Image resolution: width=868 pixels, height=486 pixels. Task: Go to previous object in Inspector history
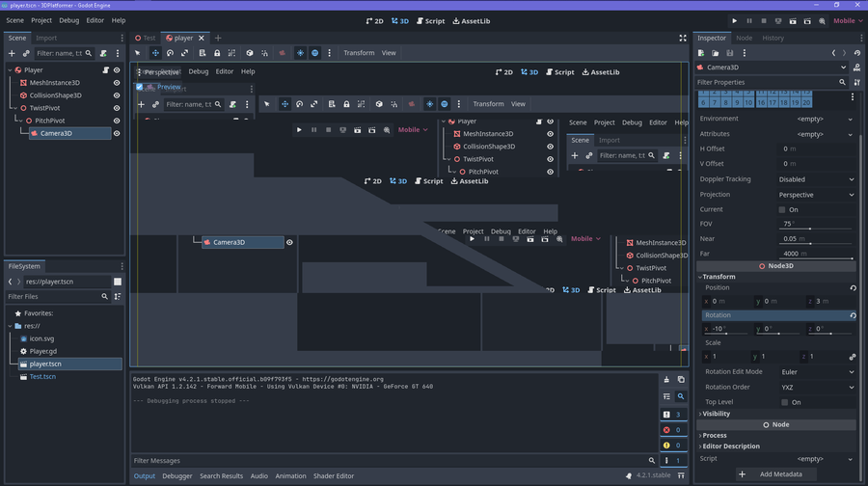[833, 53]
